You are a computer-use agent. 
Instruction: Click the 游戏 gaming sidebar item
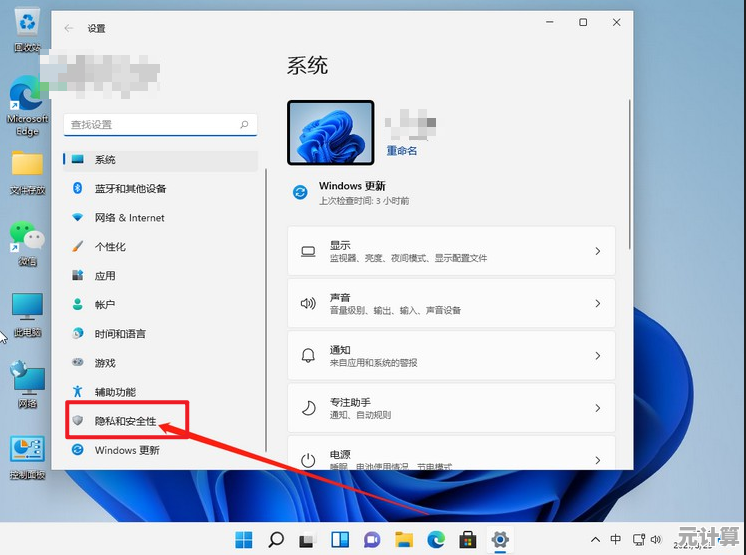pos(105,363)
